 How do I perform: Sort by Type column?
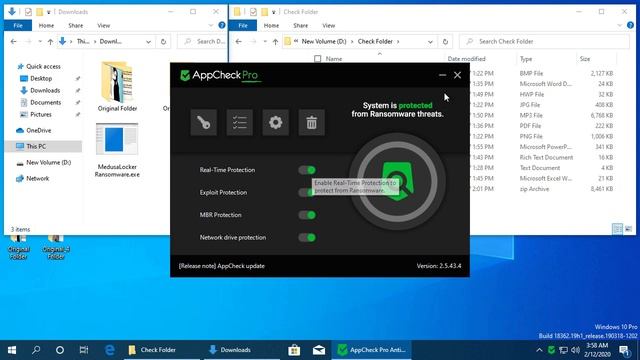tap(526, 59)
